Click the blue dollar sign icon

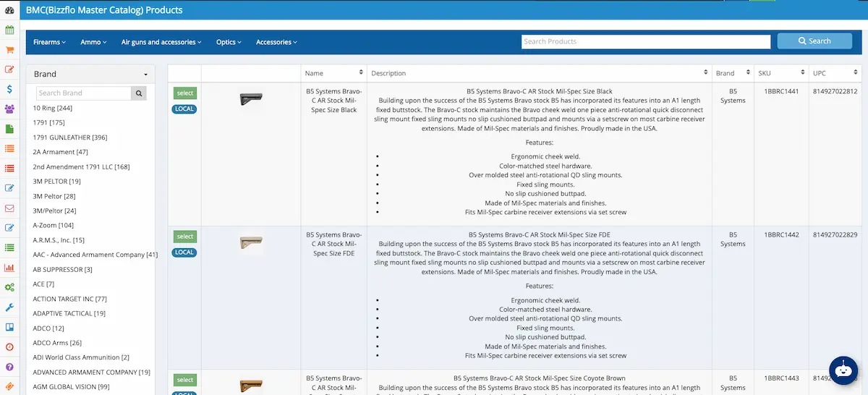[x=9, y=90]
